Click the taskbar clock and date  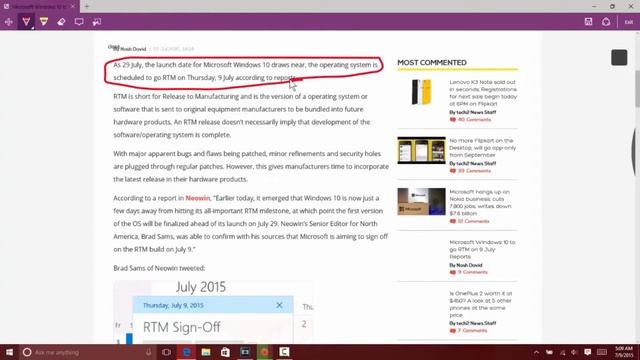[x=624, y=352]
